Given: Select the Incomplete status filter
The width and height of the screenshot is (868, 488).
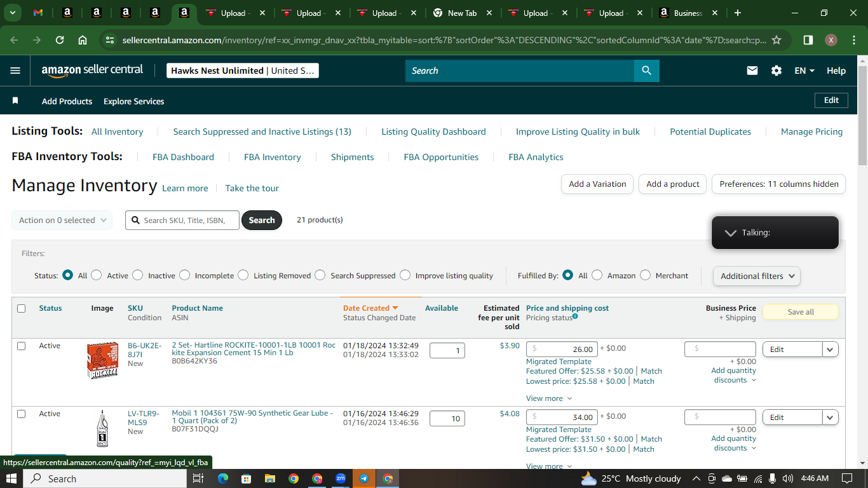Looking at the screenshot, I should pyautogui.click(x=184, y=275).
